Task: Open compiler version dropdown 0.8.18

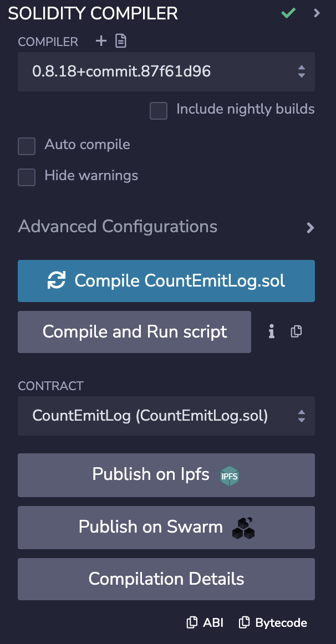Action: [x=166, y=71]
